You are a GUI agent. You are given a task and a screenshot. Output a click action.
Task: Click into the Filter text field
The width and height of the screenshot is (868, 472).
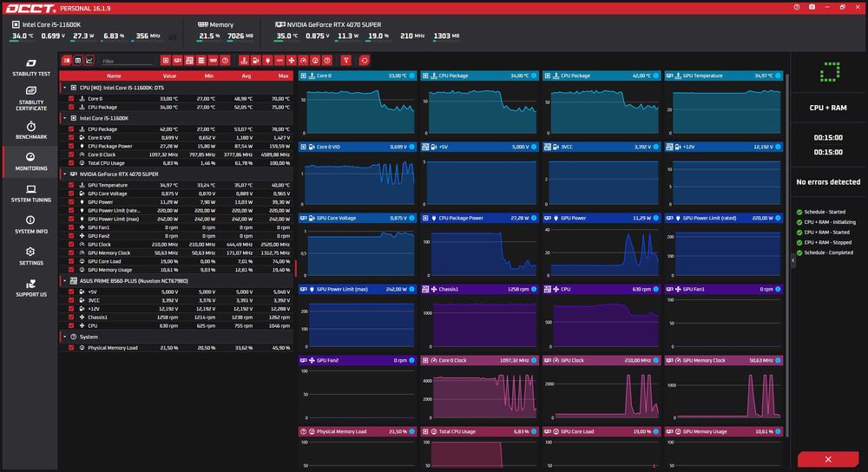tap(128, 61)
